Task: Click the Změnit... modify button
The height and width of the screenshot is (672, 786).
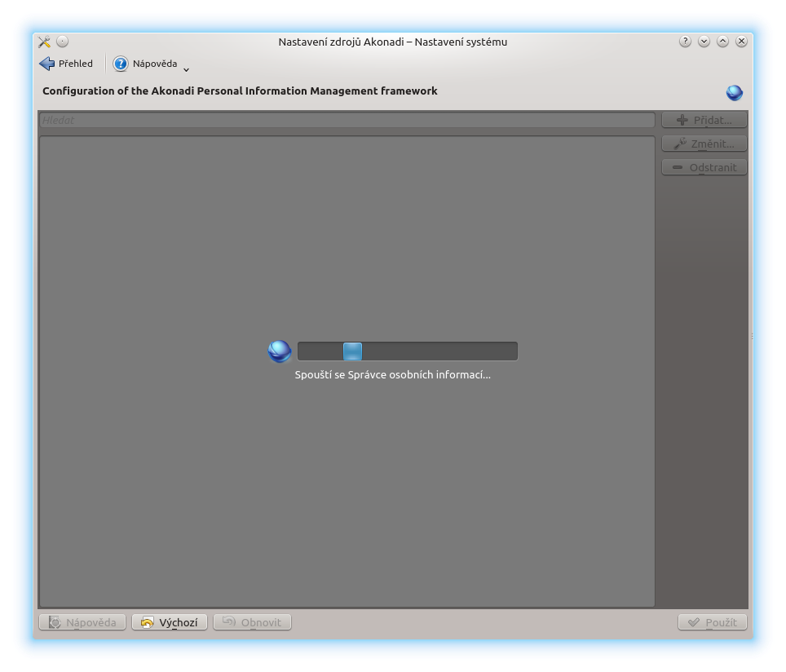Action: click(704, 144)
